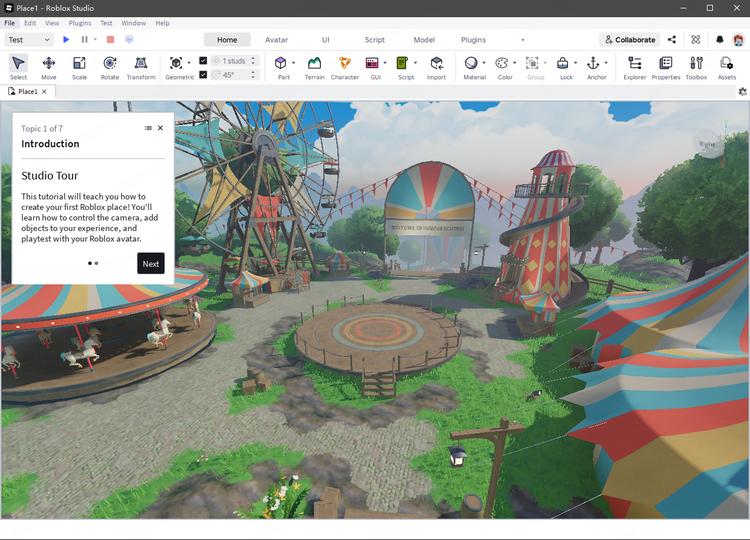
Task: Click the Collaborate button
Action: point(629,40)
